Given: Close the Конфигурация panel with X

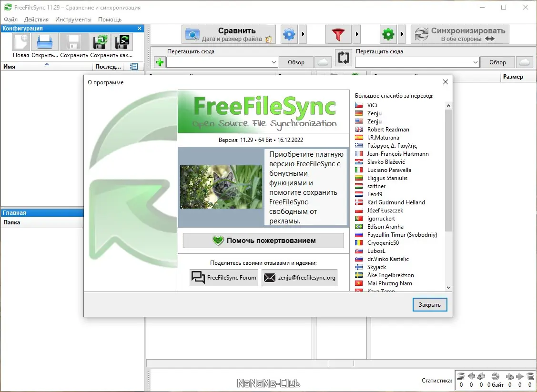Looking at the screenshot, I should point(140,29).
